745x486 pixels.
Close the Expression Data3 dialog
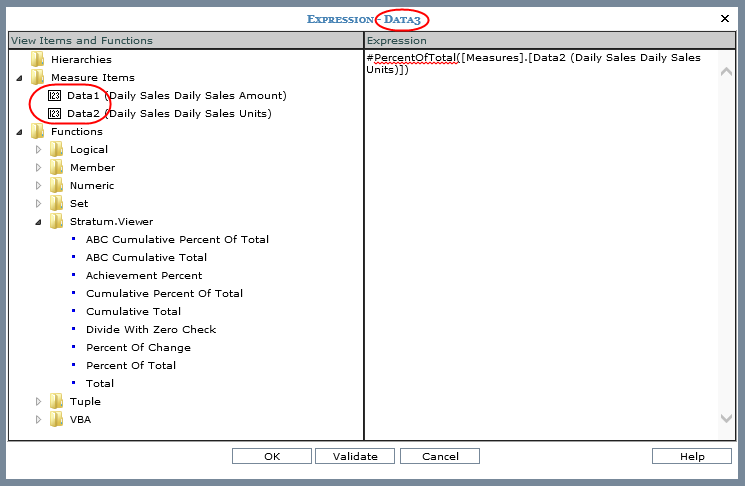tap(725, 19)
